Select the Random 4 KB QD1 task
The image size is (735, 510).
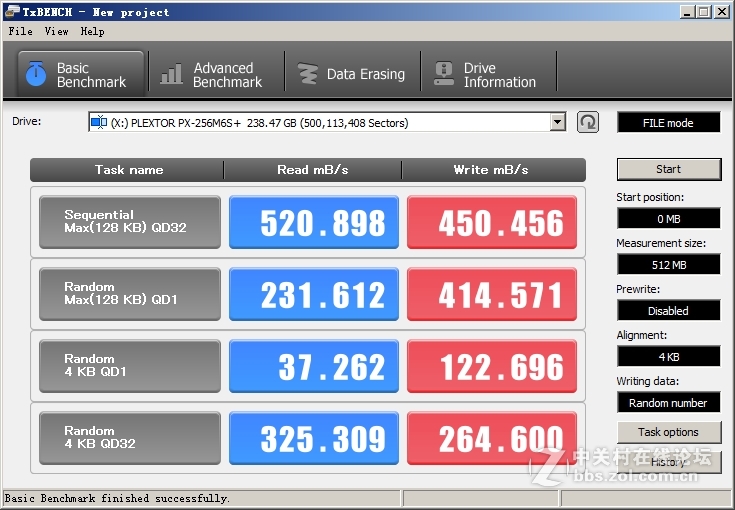pos(130,366)
